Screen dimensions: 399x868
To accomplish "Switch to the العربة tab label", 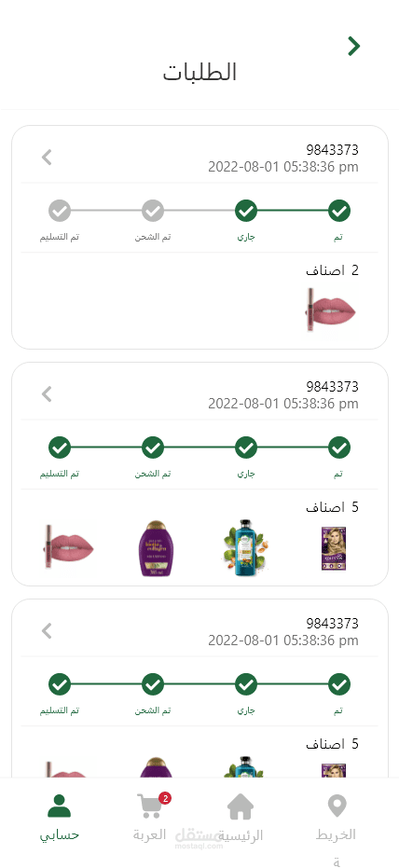I will (149, 834).
